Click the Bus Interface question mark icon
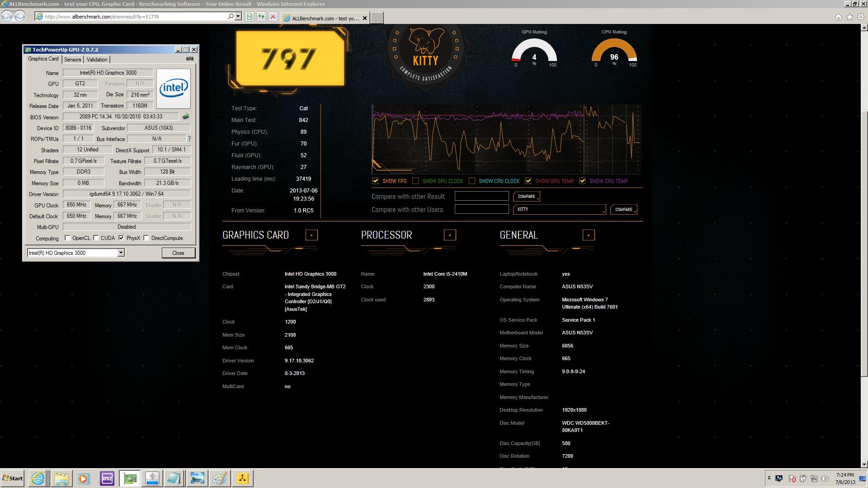Image resolution: width=868 pixels, height=488 pixels. pyautogui.click(x=189, y=139)
